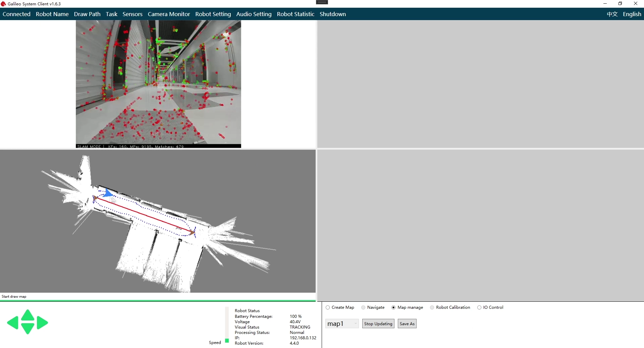Expand the map1 dropdown list

click(355, 324)
